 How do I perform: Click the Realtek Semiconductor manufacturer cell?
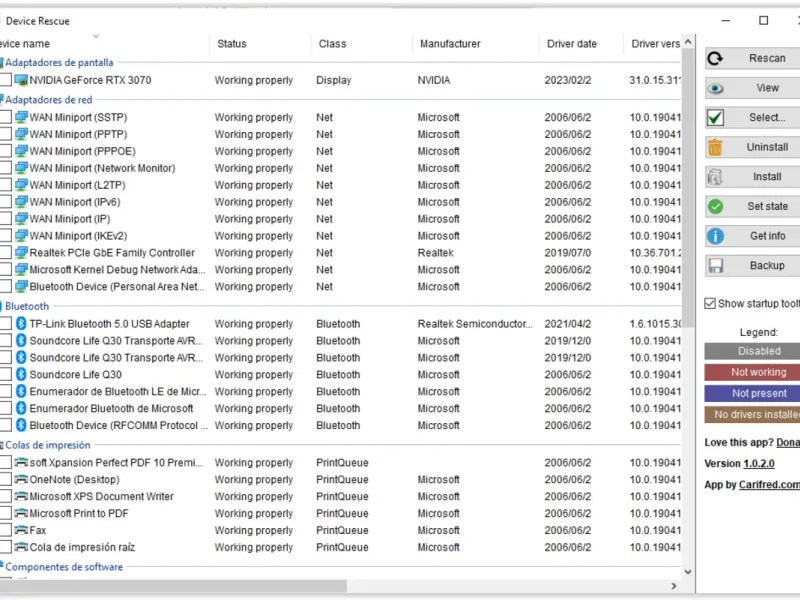click(474, 323)
